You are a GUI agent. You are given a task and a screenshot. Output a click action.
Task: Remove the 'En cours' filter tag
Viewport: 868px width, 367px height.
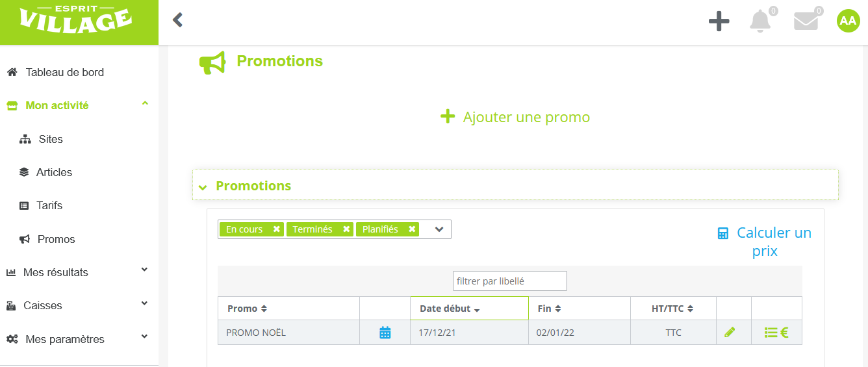[x=276, y=229]
